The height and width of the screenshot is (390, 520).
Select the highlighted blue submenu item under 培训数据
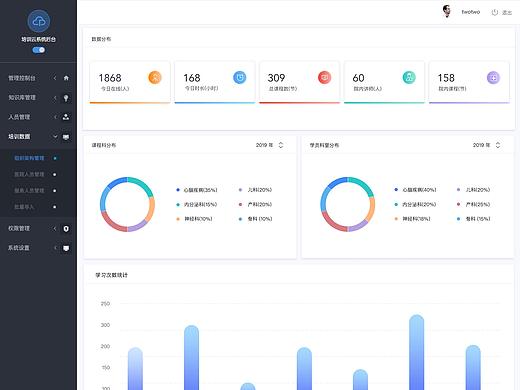point(29,158)
